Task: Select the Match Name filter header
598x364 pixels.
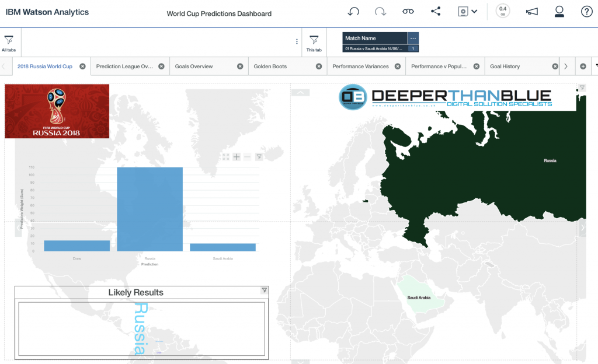Action: (x=375, y=38)
